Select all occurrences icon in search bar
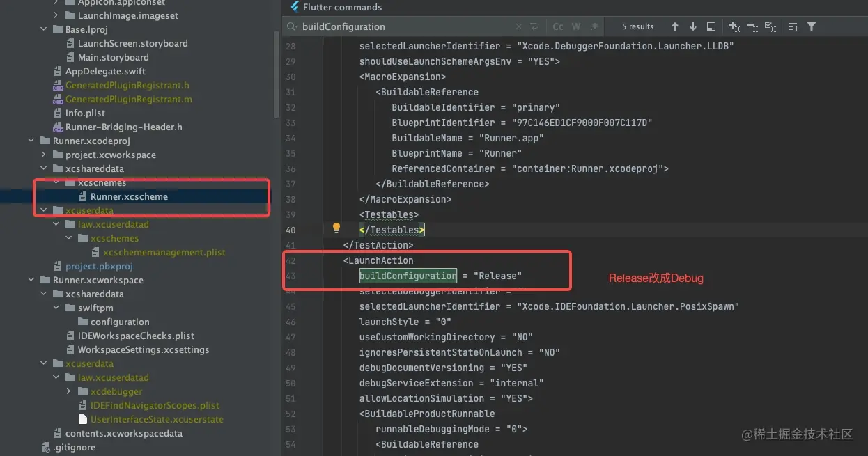868x456 pixels. point(770,26)
